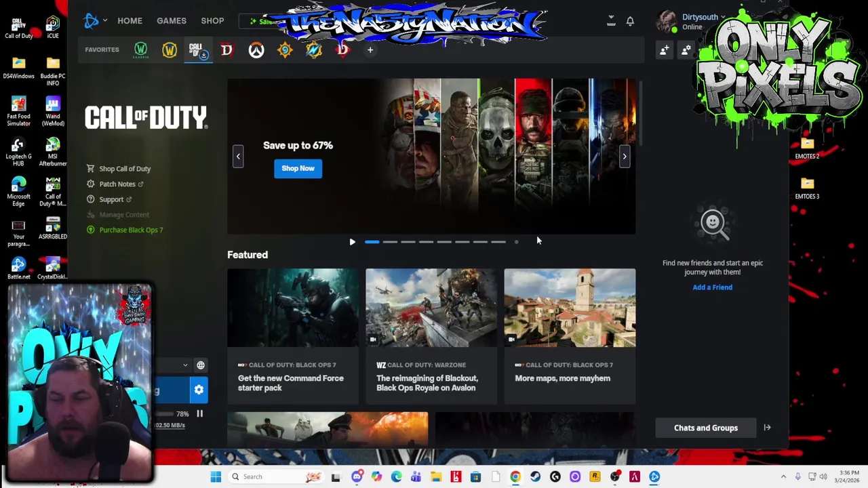
Task: Open the Diablo Immortal favorite icon
Action: click(342, 49)
